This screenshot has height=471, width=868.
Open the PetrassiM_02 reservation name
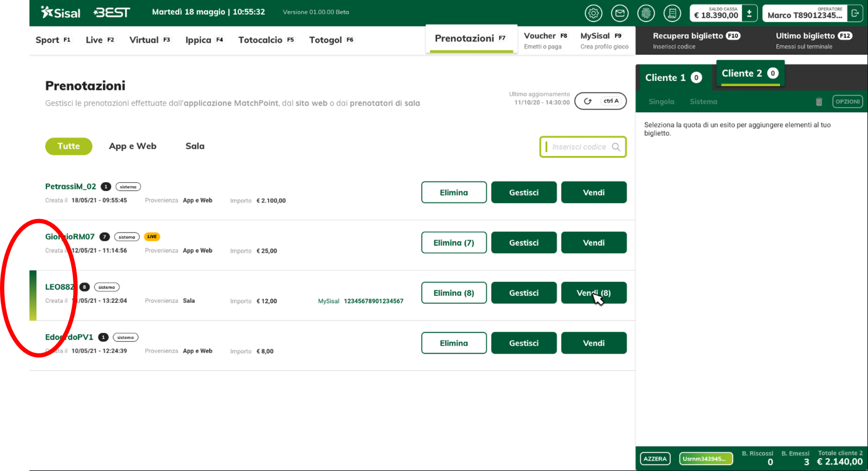tap(71, 186)
